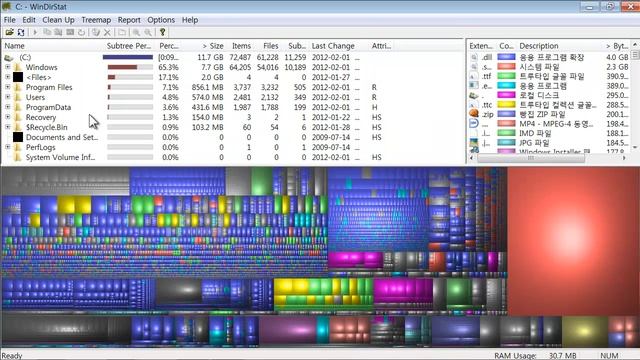This screenshot has width=640, height=360.
Task: Click the .ttf file type icon
Action: 474,76
